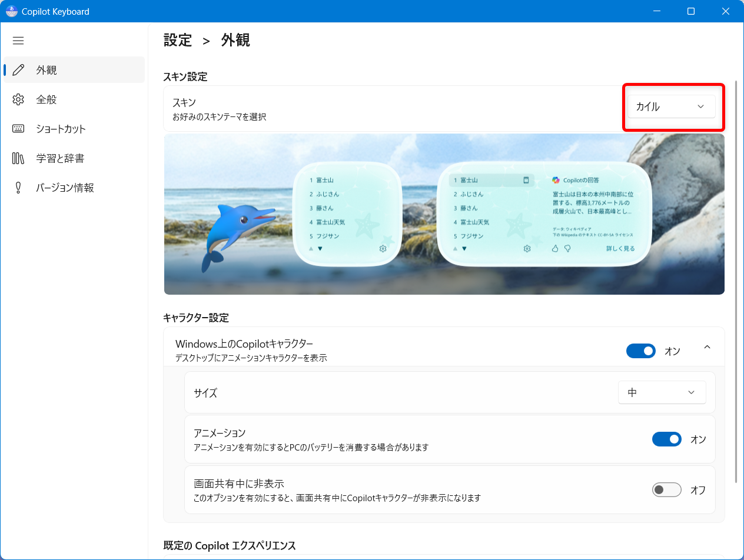Open ショートカット settings page
Viewport: 744px width, 560px height.
click(x=74, y=129)
